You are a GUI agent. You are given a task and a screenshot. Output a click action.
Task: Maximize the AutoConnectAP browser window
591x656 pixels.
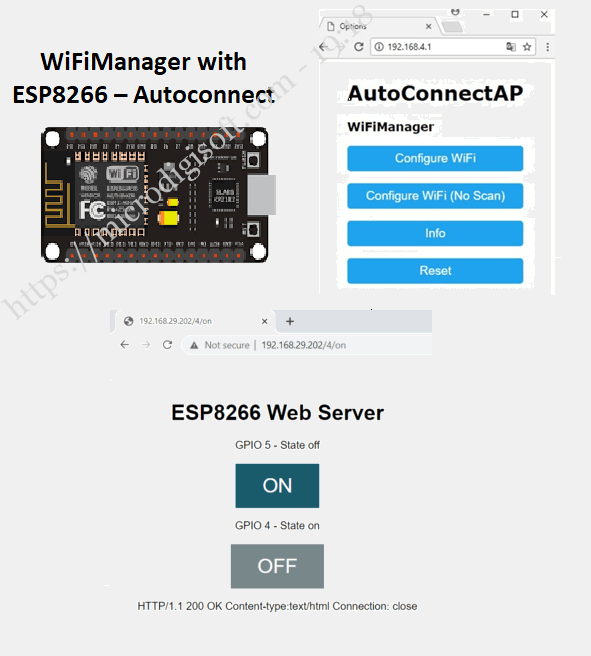coord(515,14)
